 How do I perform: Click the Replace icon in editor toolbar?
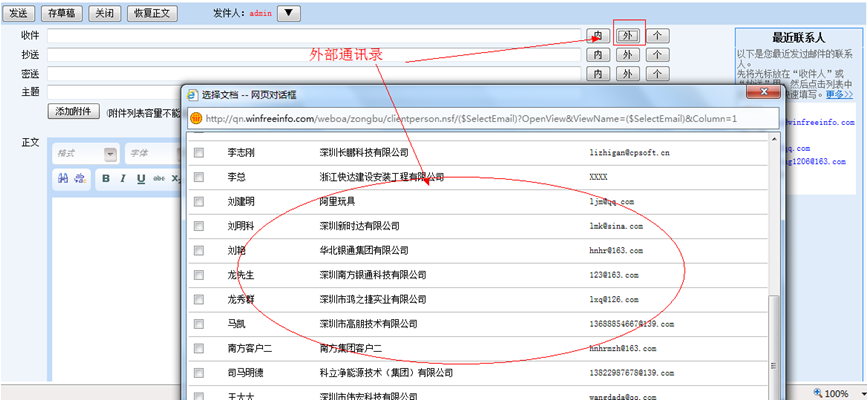click(80, 178)
